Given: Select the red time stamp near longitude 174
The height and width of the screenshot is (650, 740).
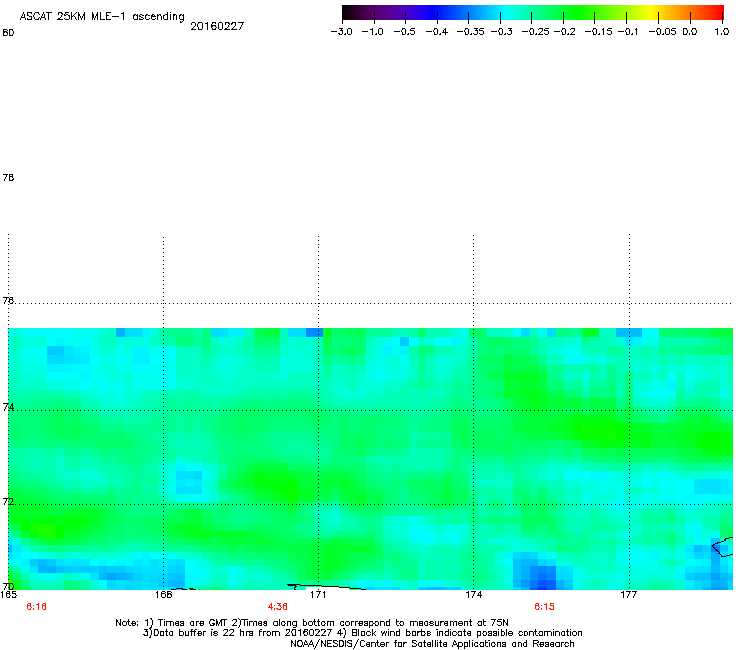Looking at the screenshot, I should pyautogui.click(x=544, y=607).
